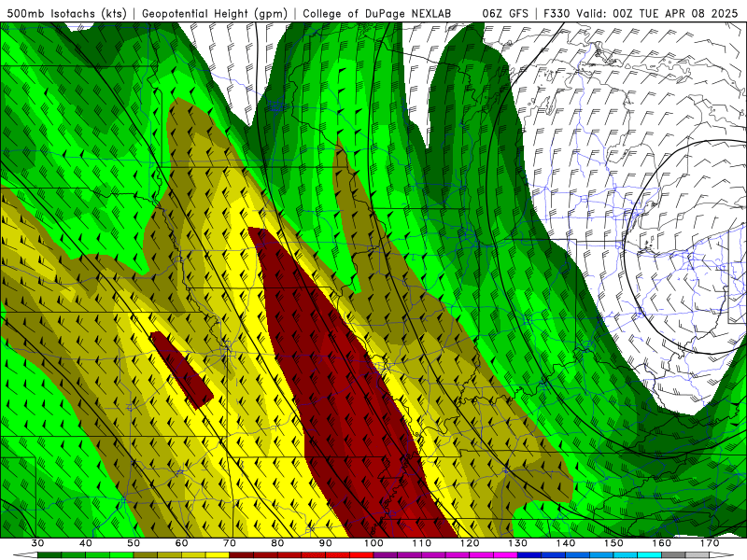Click the '100' value on the color scale
This screenshot has width=747, height=560.
point(373,543)
